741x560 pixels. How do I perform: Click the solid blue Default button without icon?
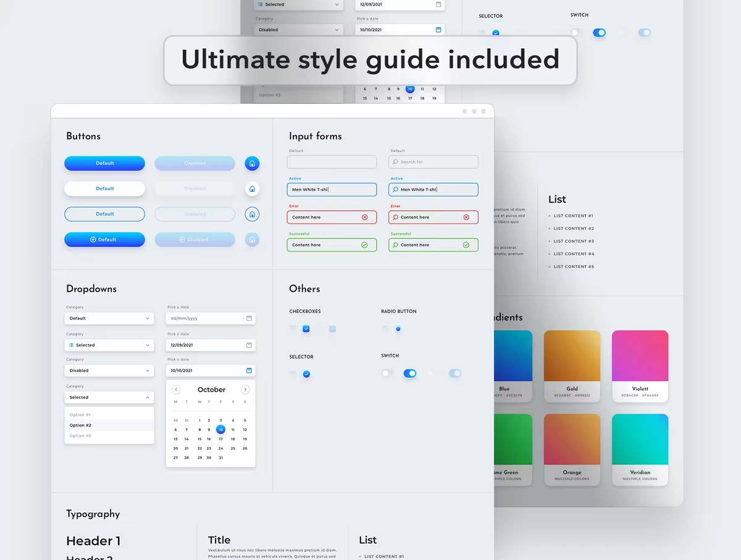104,164
